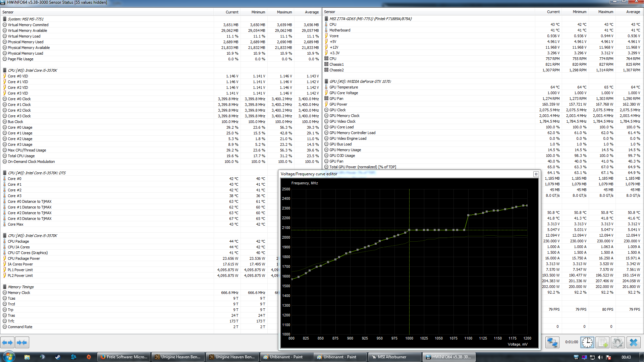Image resolution: width=644 pixels, height=362 pixels.
Task: Launch the Origin taskbar shortcut
Action: click(89, 357)
